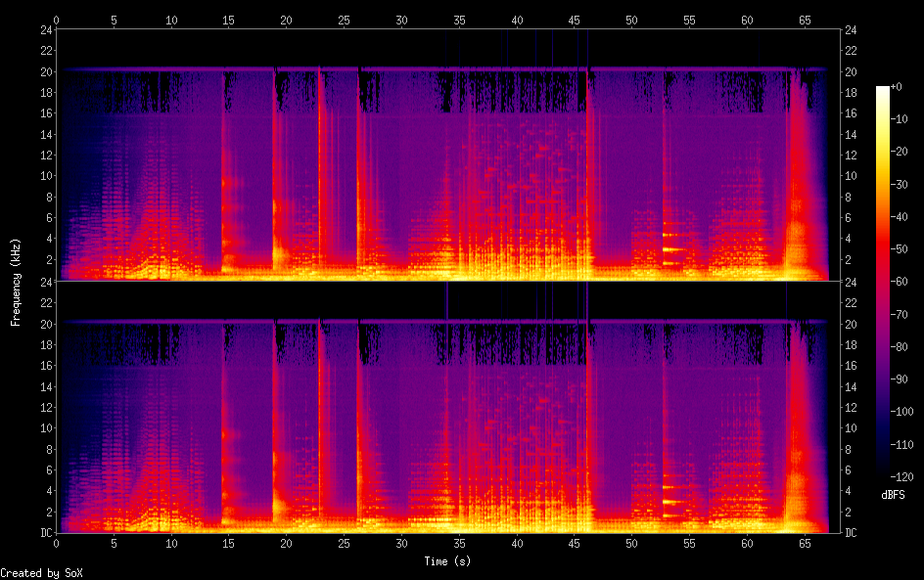Image resolution: width=924 pixels, height=580 pixels.
Task: Click the "50" tick on the bottom time axis
Action: [632, 543]
